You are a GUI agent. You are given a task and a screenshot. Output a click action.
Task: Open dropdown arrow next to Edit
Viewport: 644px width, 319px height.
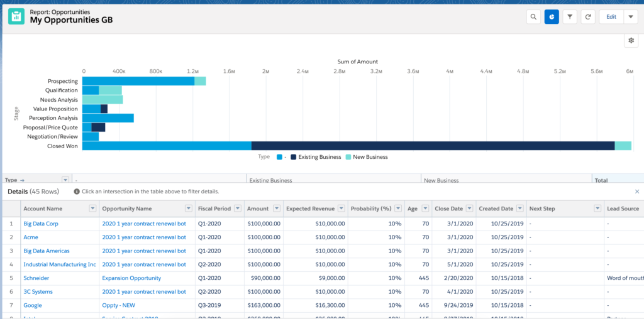pyautogui.click(x=630, y=17)
